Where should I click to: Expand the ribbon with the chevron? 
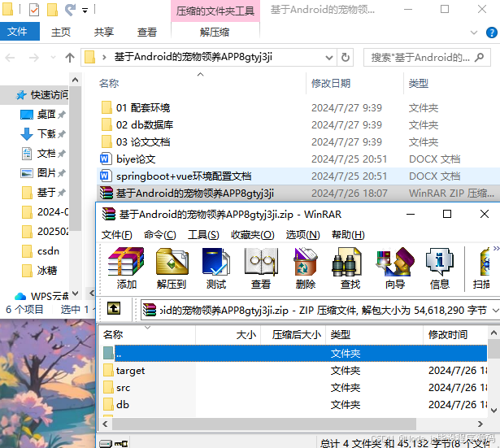click(x=474, y=33)
